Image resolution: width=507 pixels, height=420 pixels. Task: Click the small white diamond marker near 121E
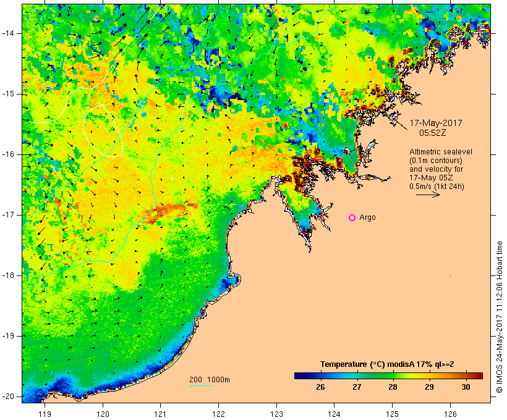coord(172,178)
